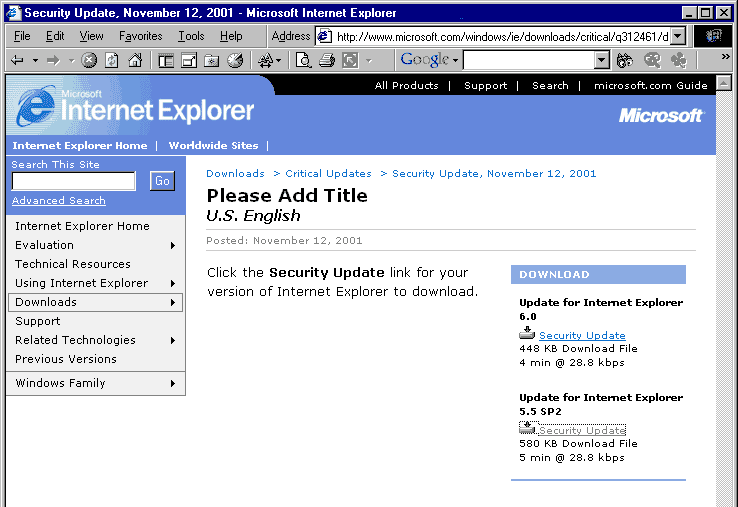Open All Products in top navigation
This screenshot has width=738, height=507.
pyautogui.click(x=407, y=86)
